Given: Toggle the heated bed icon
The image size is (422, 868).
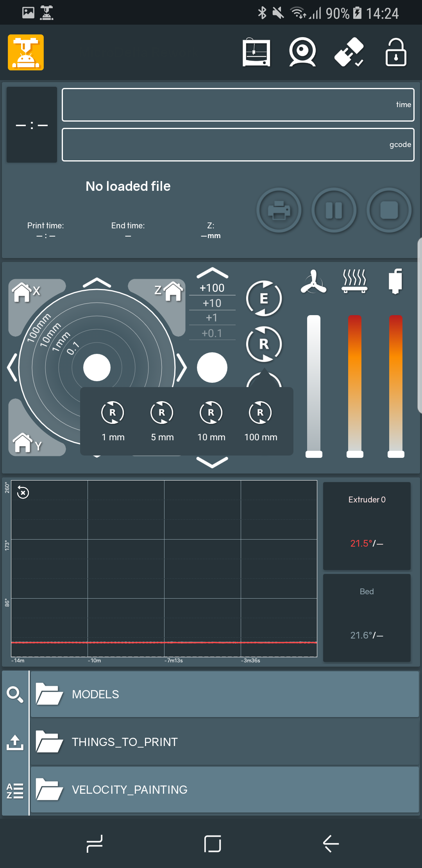Looking at the screenshot, I should tap(354, 281).
